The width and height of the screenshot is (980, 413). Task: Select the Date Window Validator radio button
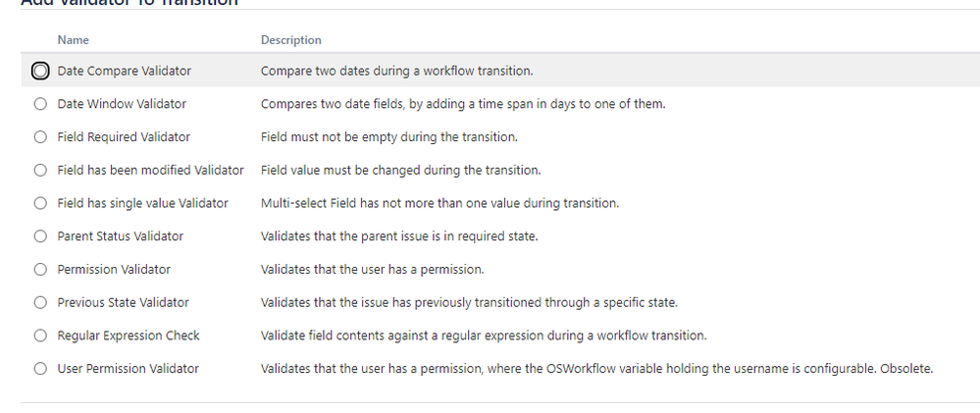click(40, 104)
